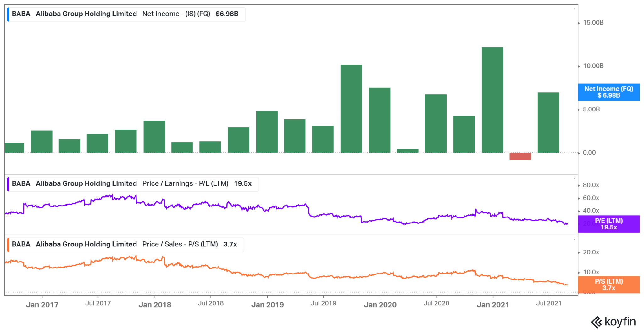Screen dimensions: 644x333
Task: Click the 40.0x P/E axis label
Action: (591, 211)
